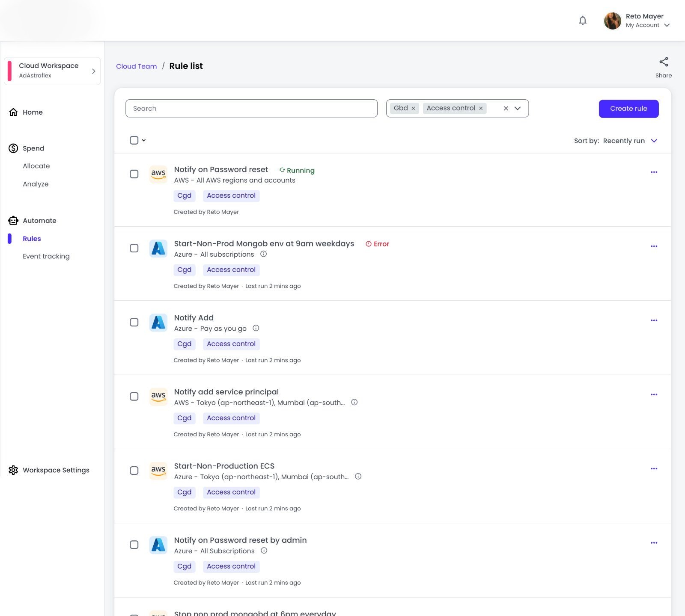Viewport: 685px width, 616px height.
Task: Open more options for Notify on Password reset
Action: click(654, 172)
